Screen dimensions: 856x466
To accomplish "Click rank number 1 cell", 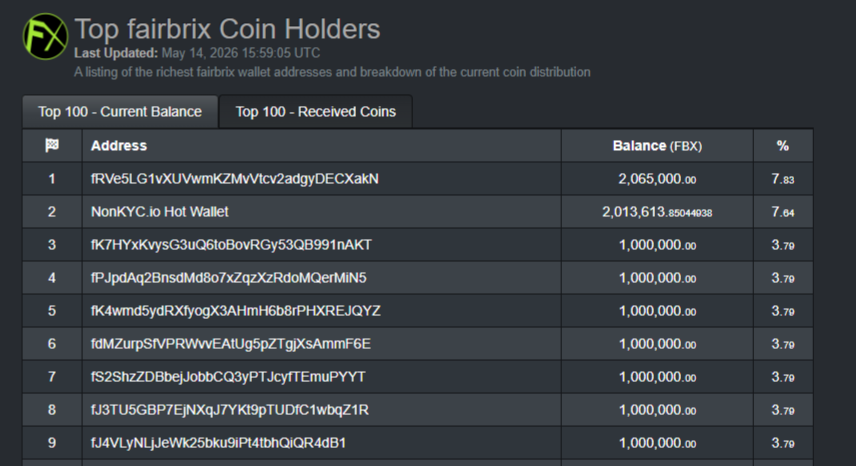I will 52,179.
